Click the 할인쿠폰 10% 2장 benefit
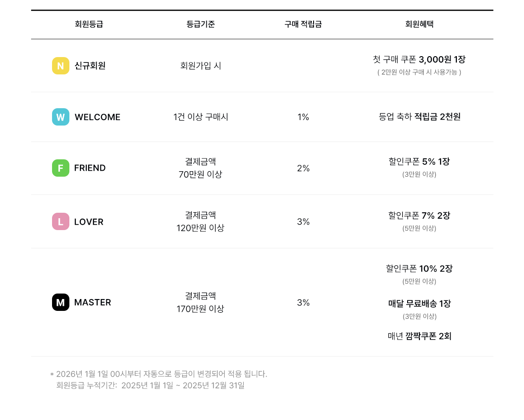This screenshot has width=524, height=420. click(x=419, y=268)
